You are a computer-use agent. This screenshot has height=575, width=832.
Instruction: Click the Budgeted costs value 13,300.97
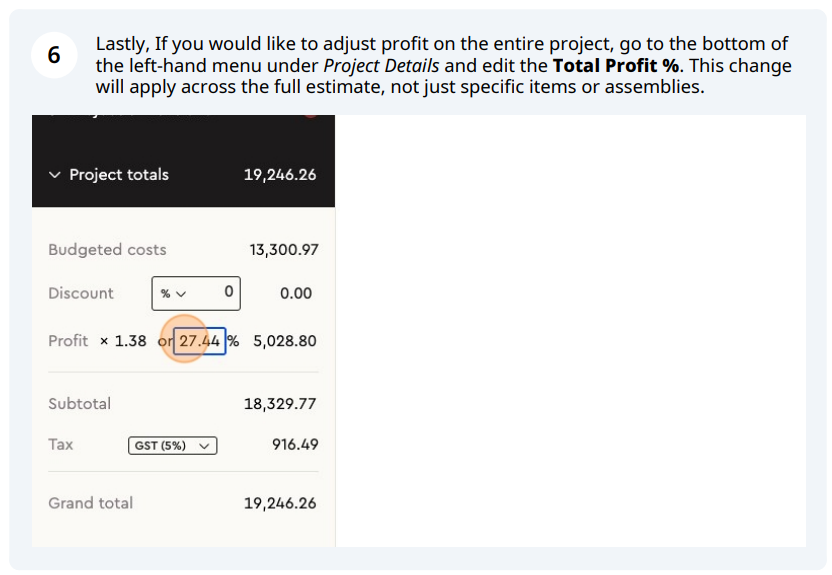click(x=284, y=250)
